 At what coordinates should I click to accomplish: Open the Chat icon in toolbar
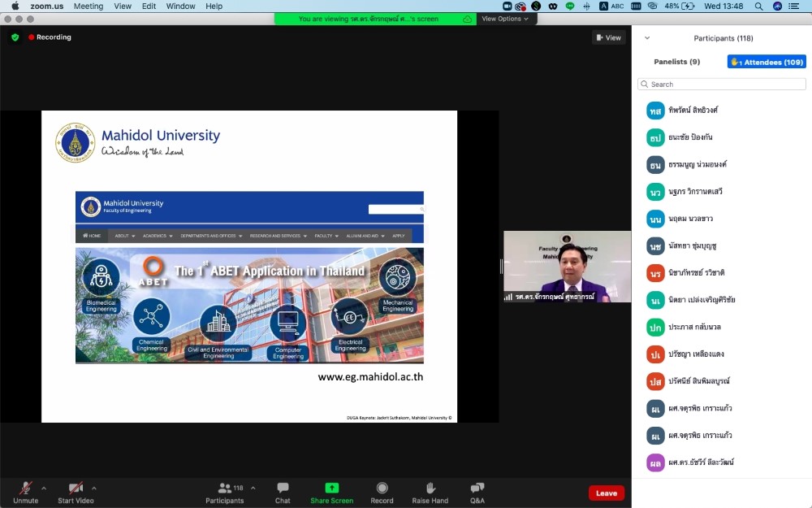pos(283,488)
